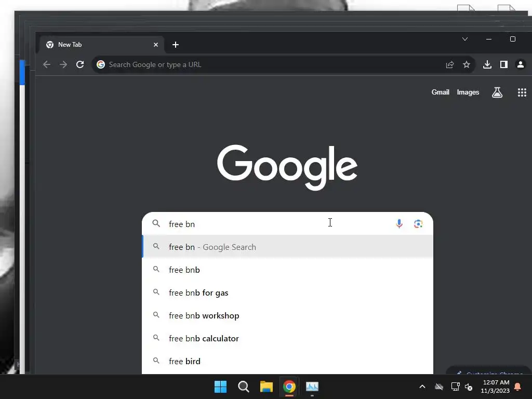Click the muted volume tray icon

pos(469,387)
